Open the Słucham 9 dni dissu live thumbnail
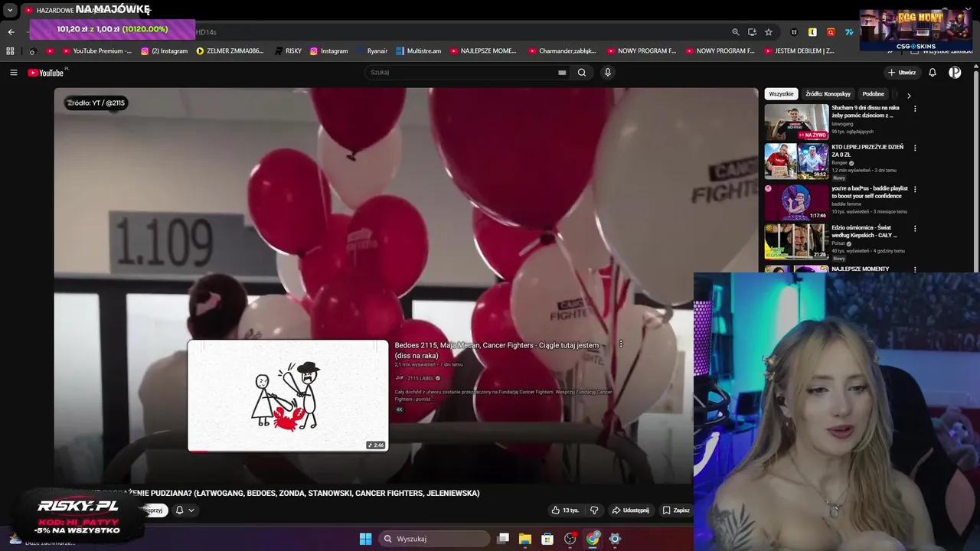Viewport: 980px width, 551px height. [x=796, y=122]
